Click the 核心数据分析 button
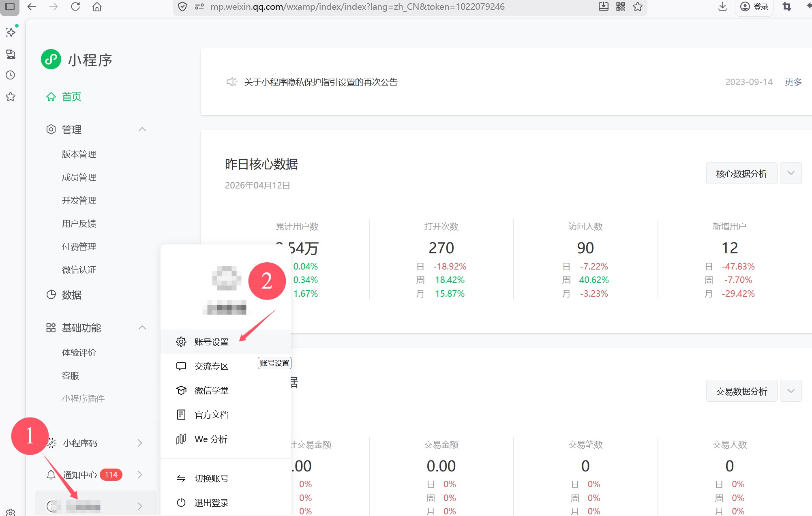The width and height of the screenshot is (812, 516). [x=741, y=173]
